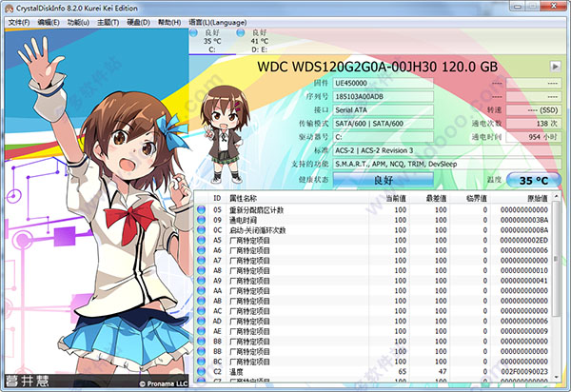Click status orb of attribute row A9
571x392 pixels.
pyautogui.click(x=201, y=281)
